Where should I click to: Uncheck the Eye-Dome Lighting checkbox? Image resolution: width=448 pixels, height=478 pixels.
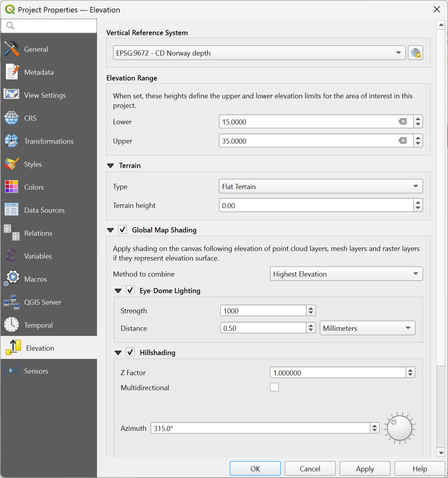130,290
